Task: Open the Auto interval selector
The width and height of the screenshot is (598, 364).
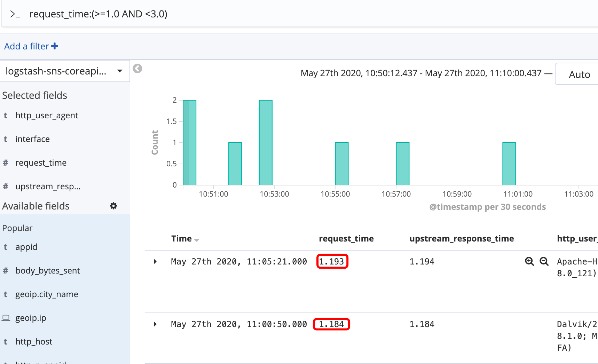Action: (579, 74)
